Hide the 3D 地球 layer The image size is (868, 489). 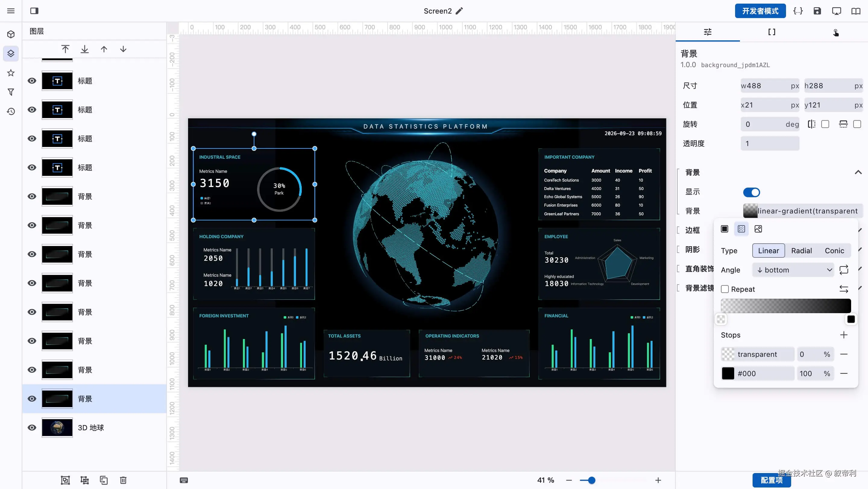click(x=32, y=427)
